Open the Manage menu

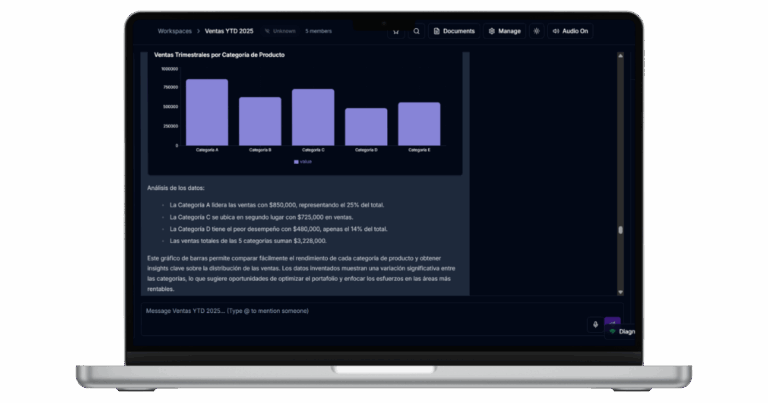pyautogui.click(x=504, y=31)
